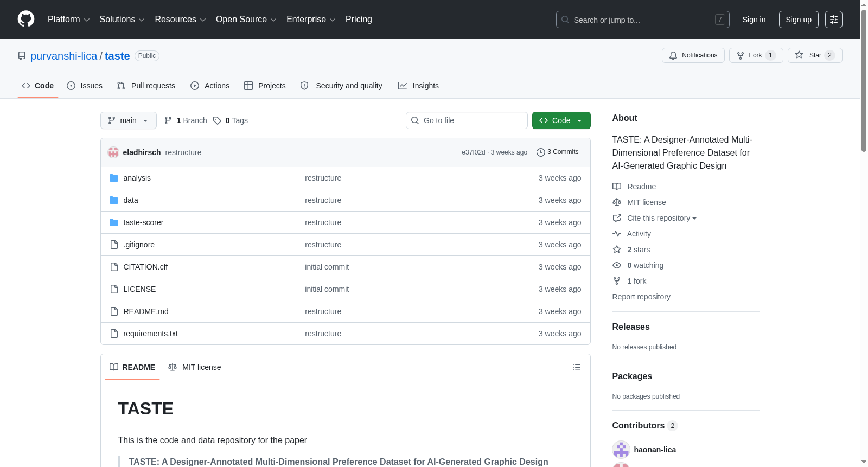Expand the Solutions menu
Viewport: 868px width, 467px height.
tap(122, 20)
